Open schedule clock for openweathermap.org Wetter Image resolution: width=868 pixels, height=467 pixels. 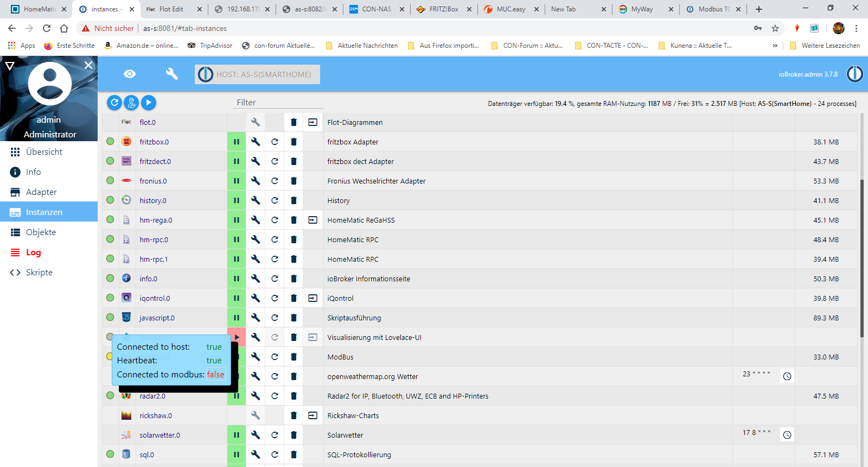point(787,376)
